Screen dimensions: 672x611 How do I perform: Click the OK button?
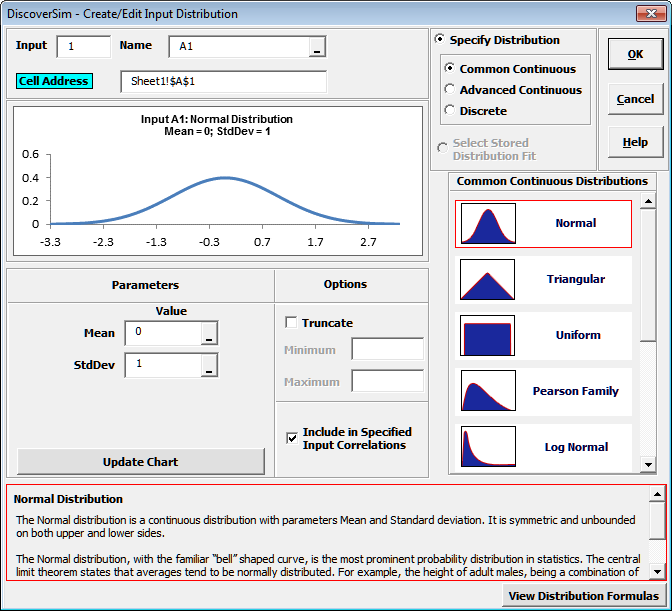[635, 55]
